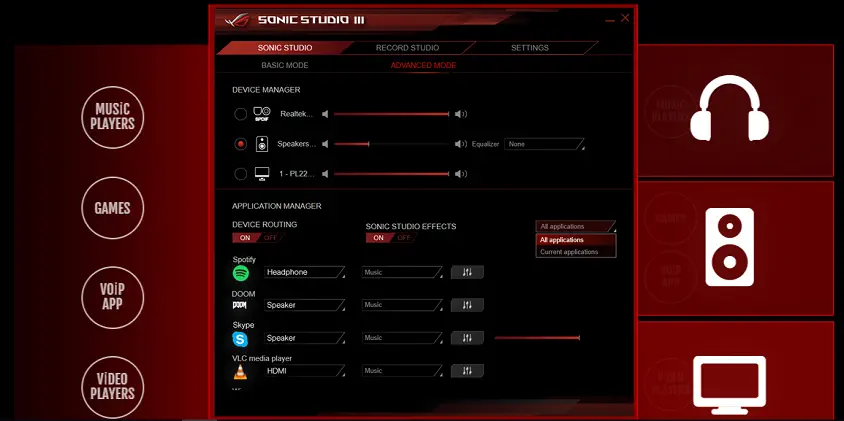Open the Settings tab
Viewport: 844px width, 421px height.
pos(529,47)
